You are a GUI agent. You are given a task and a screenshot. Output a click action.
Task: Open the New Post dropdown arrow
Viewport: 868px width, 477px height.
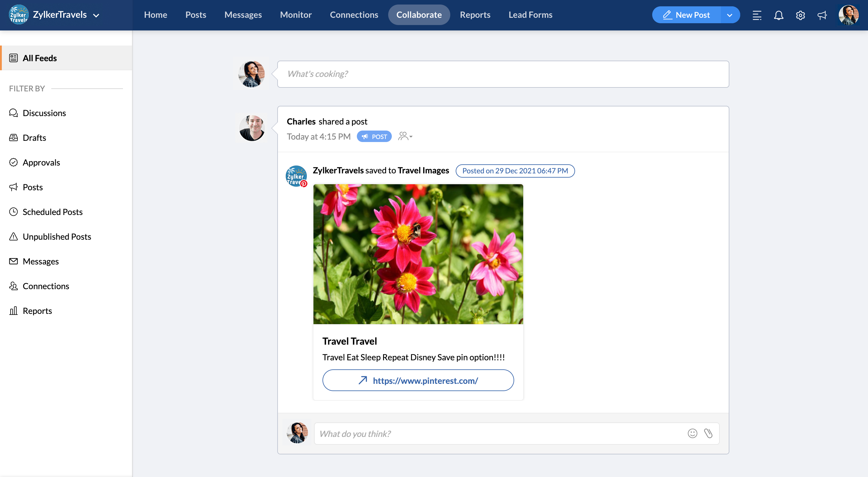pos(729,15)
